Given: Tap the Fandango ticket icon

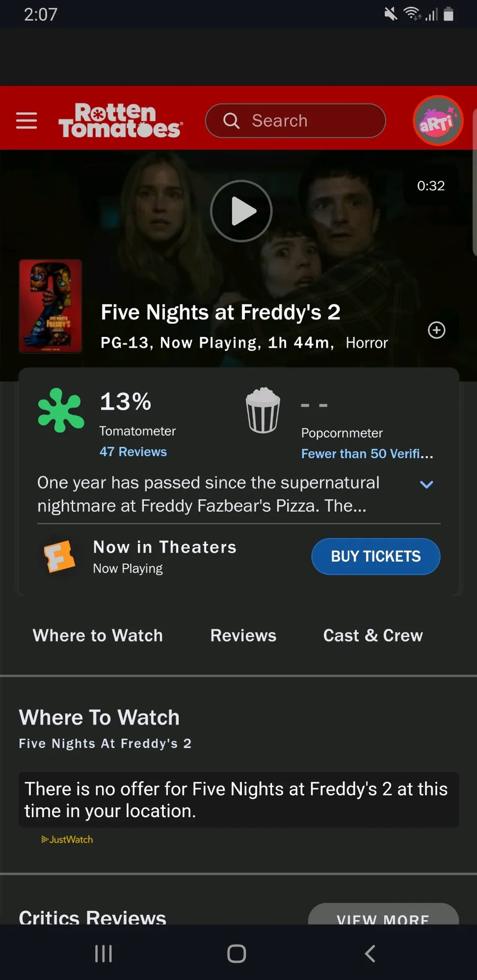Looking at the screenshot, I should pos(59,557).
